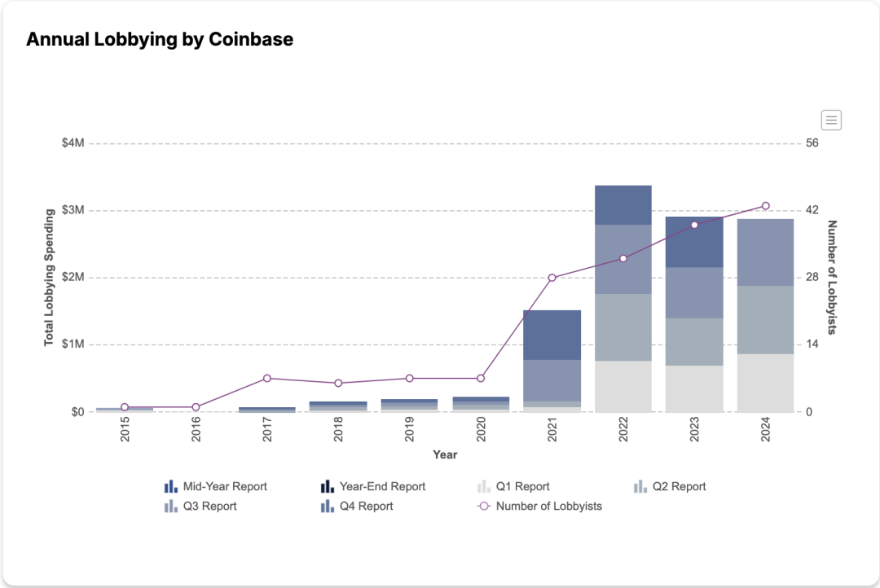This screenshot has width=880, height=588.
Task: Click the Q2 Report legend icon
Action: pyautogui.click(x=640, y=487)
